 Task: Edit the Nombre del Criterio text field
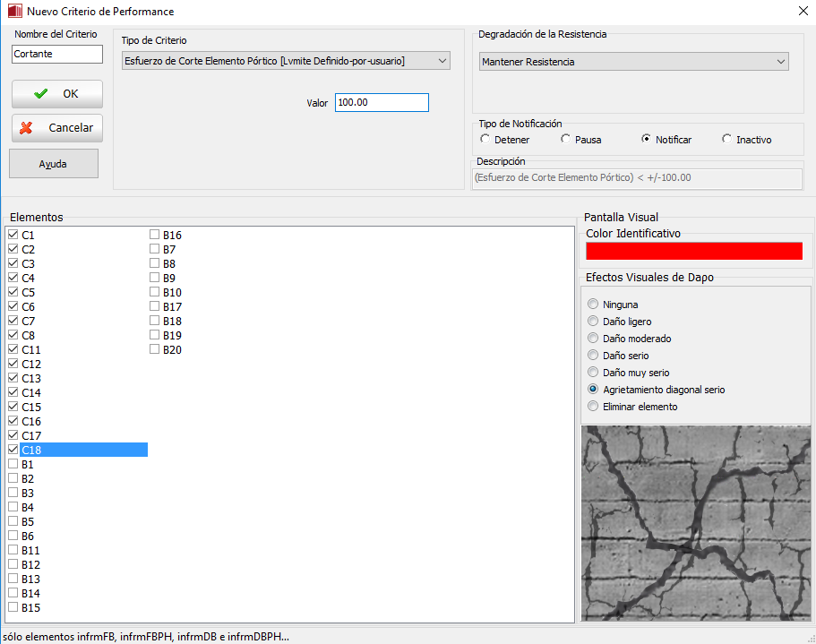click(57, 54)
